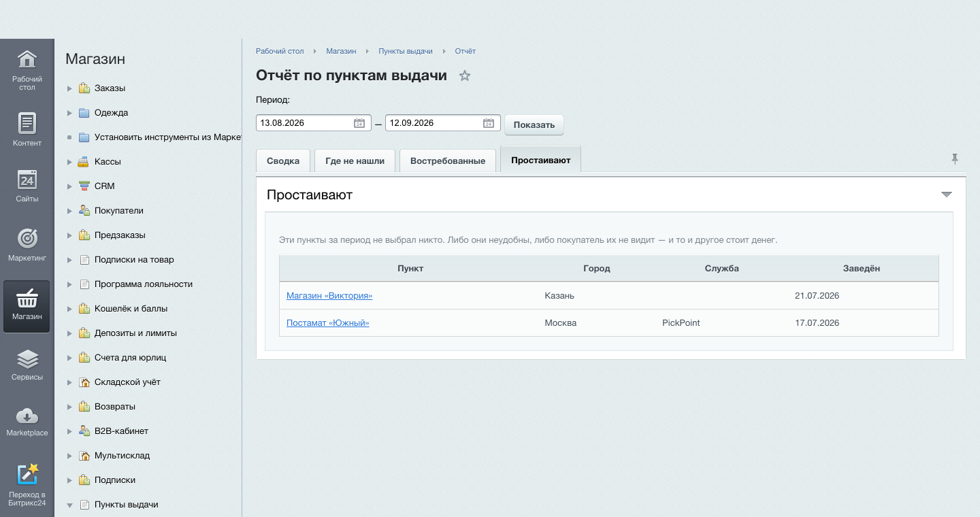Add page to favorites with star icon
Image resolution: width=980 pixels, height=517 pixels.
click(465, 76)
